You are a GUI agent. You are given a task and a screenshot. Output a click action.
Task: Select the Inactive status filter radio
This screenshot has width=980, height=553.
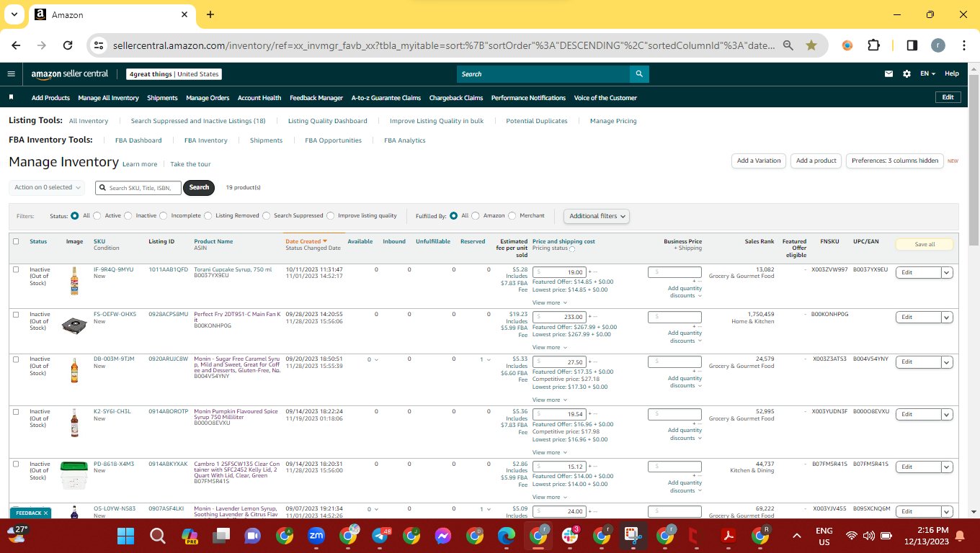128,215
